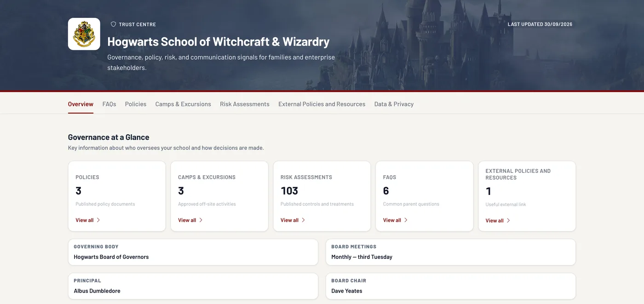The image size is (644, 304).
Task: Click the 103 risk assessments count
Action: click(289, 191)
